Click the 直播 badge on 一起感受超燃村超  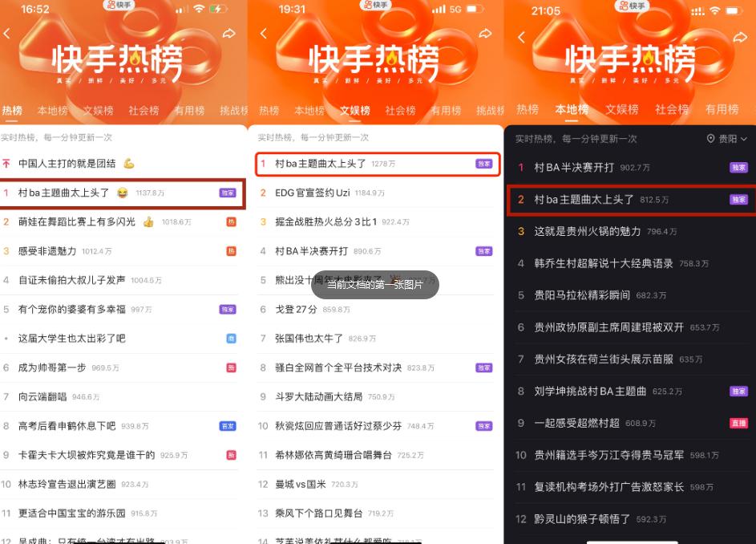pos(739,423)
